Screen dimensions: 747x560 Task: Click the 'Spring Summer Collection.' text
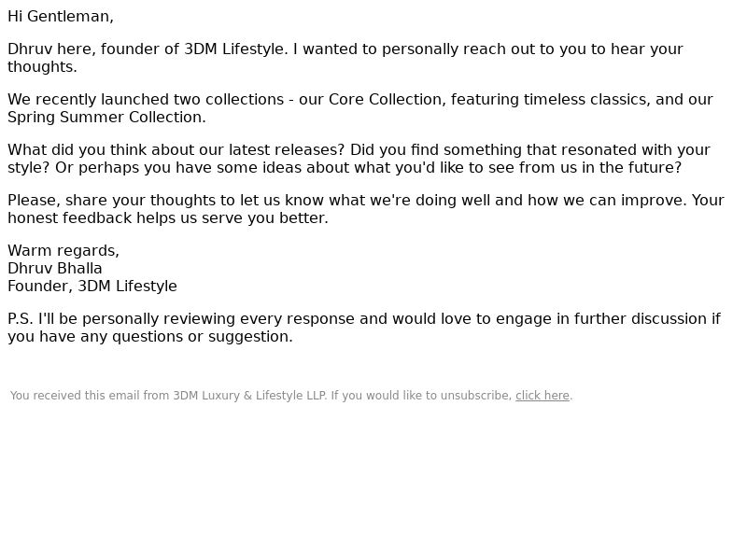(x=106, y=118)
